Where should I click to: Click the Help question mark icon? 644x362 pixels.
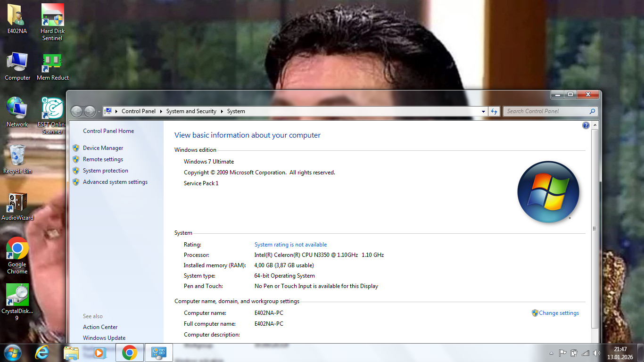586,125
